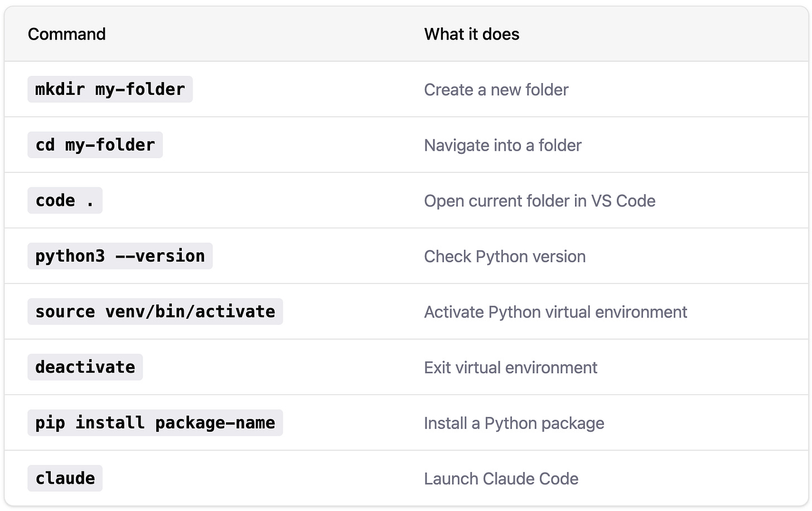Select the 'python3 --version' command

[x=120, y=256]
